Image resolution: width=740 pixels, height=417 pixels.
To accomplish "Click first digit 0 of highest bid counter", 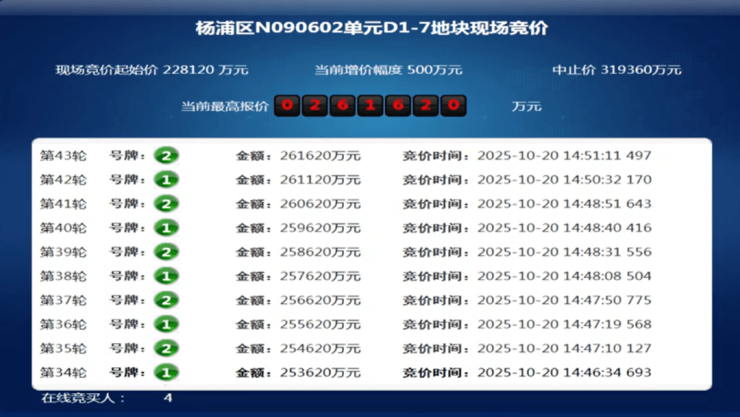I will [x=287, y=106].
